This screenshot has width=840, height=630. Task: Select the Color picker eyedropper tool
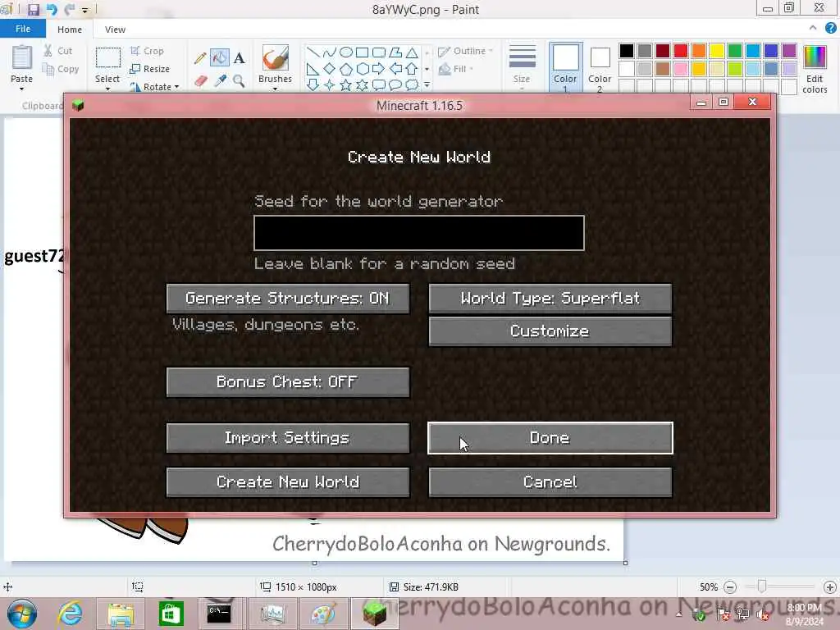220,81
